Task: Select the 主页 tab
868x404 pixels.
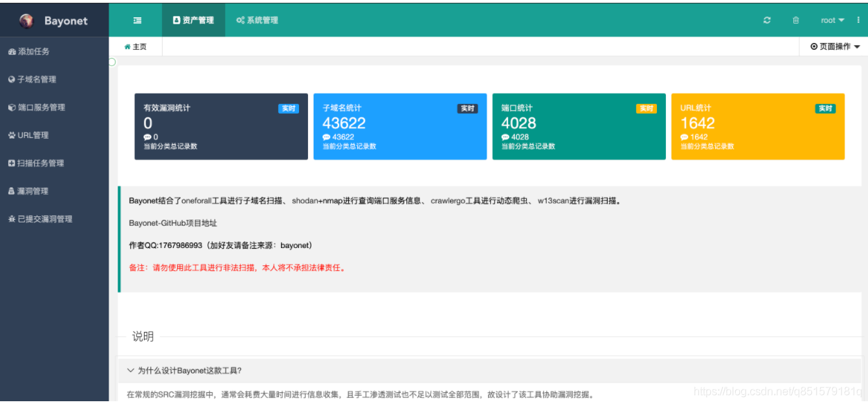Action: tap(136, 46)
